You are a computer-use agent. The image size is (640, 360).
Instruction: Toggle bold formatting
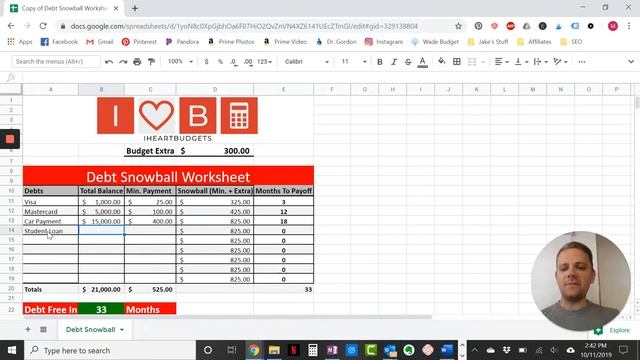pyautogui.click(x=380, y=62)
